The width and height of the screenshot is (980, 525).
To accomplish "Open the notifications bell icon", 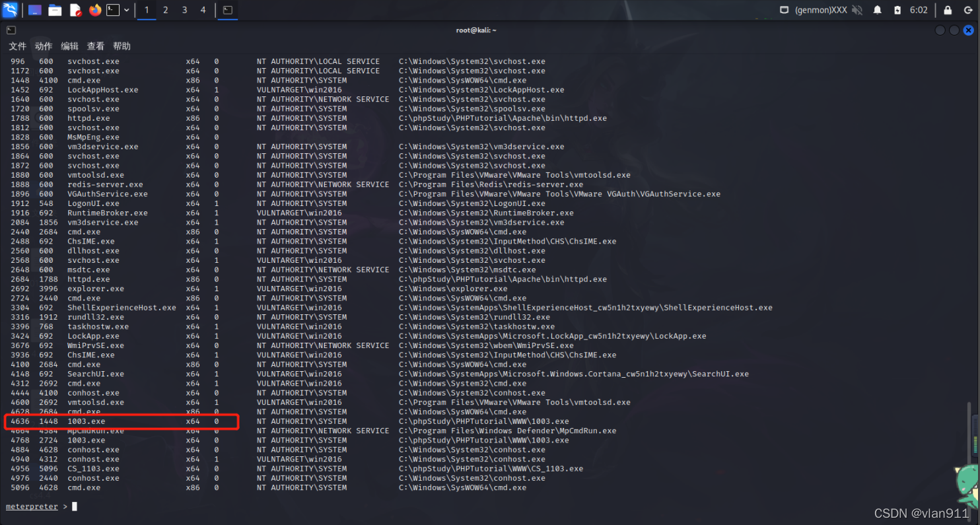I will click(x=878, y=10).
